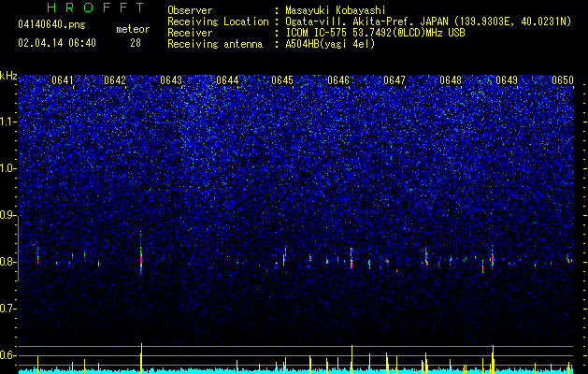Click the 1.0 kHz axis label
The height and width of the screenshot is (374, 588).
pos(8,168)
